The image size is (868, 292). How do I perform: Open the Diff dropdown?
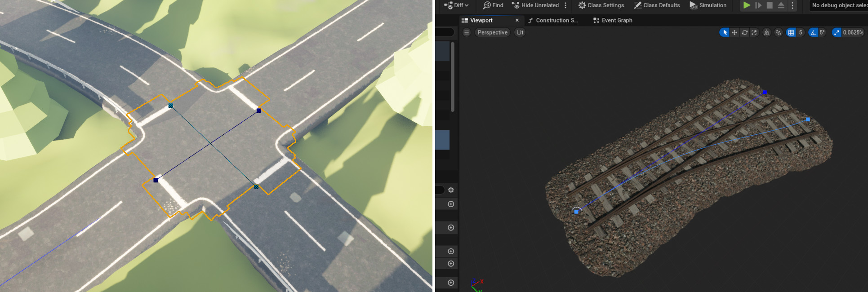coord(456,5)
